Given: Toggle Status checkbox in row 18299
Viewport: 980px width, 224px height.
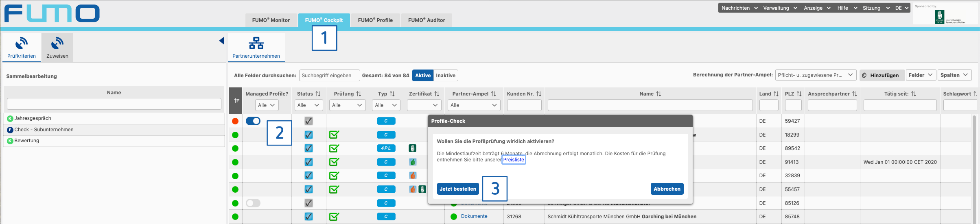Looking at the screenshot, I should (308, 135).
